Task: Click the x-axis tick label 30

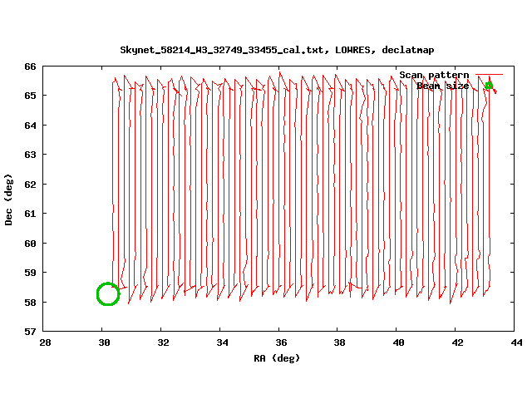Action: 105,342
